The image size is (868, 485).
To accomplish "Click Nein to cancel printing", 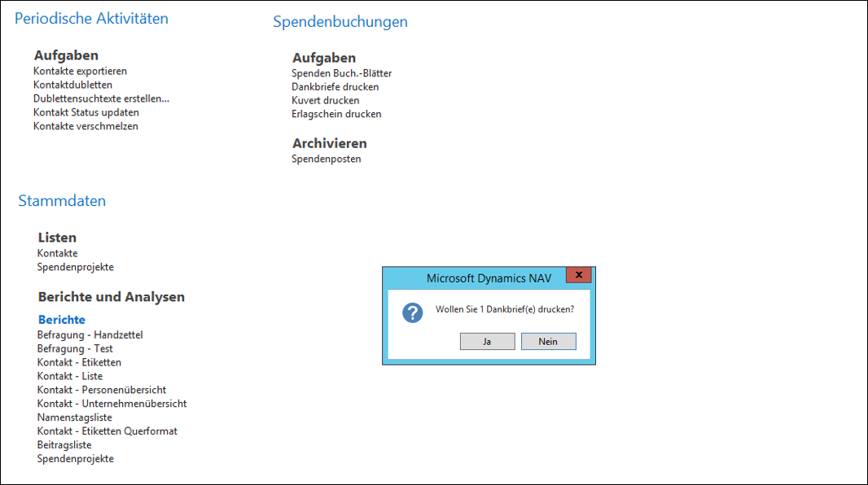I will point(548,341).
